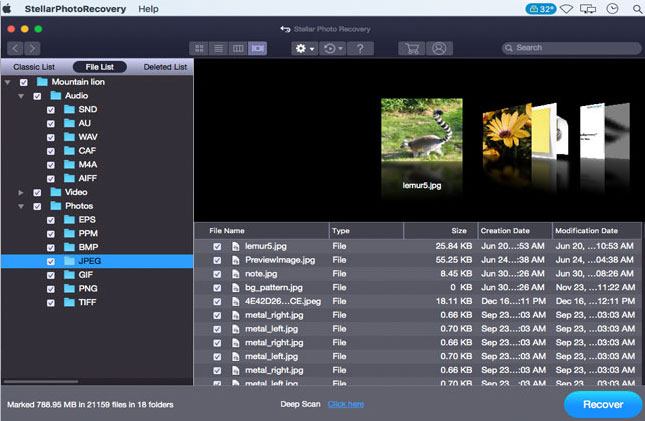This screenshot has width=645, height=421.
Task: Click the 32° weather menu bar item
Action: click(541, 9)
